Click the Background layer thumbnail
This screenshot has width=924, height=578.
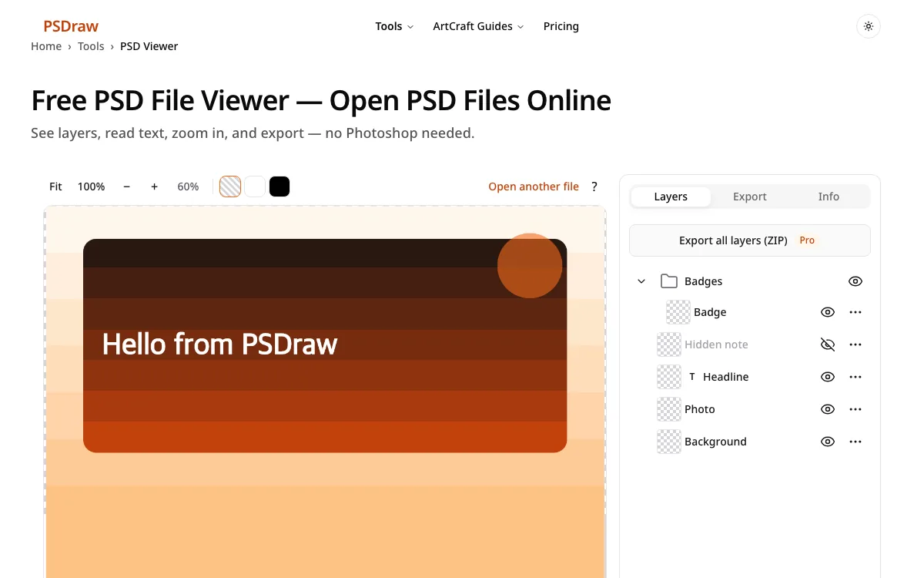[x=669, y=442]
